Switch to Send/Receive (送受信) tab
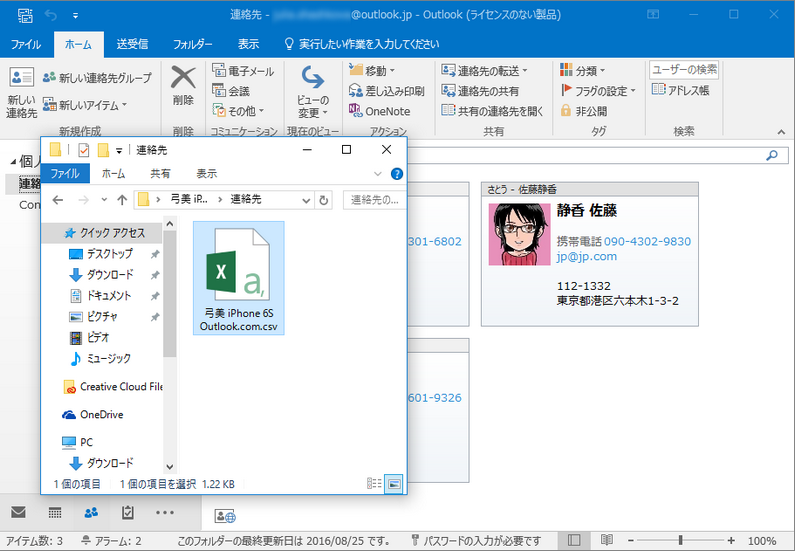Viewport: 795px width, 551px height. click(132, 44)
